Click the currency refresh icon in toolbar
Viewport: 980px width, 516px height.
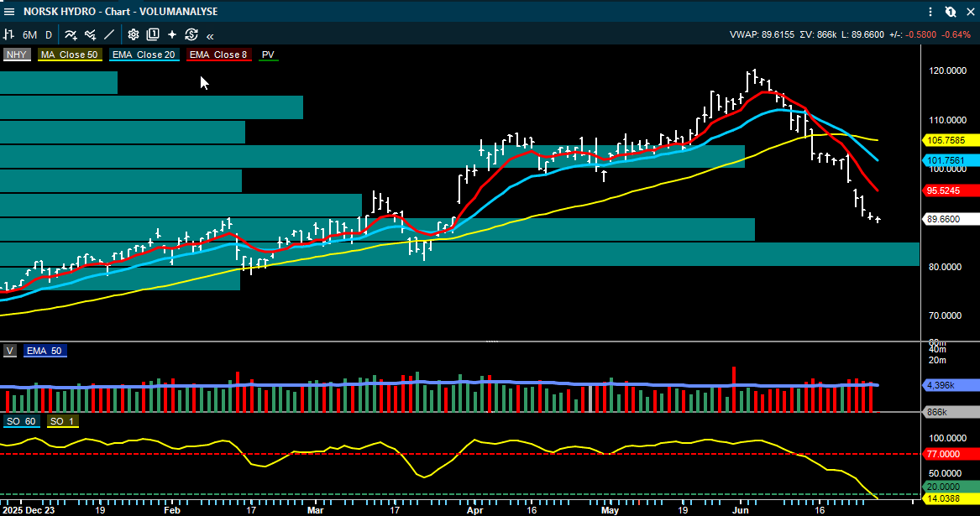tap(191, 35)
